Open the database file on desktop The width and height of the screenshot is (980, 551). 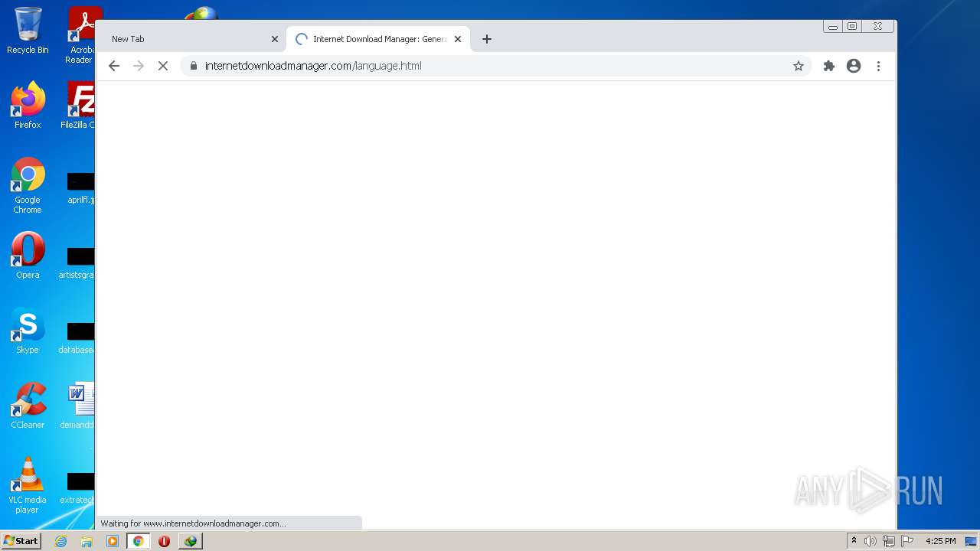[x=77, y=337]
